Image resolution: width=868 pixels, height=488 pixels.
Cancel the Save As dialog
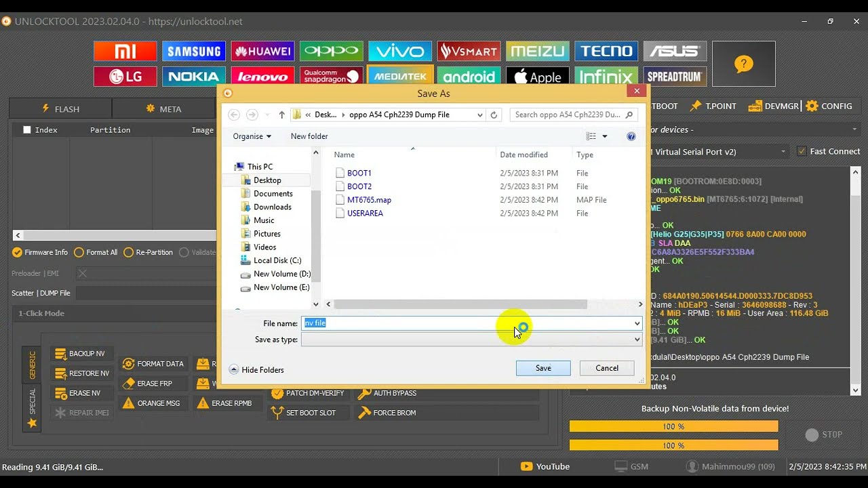(x=607, y=368)
